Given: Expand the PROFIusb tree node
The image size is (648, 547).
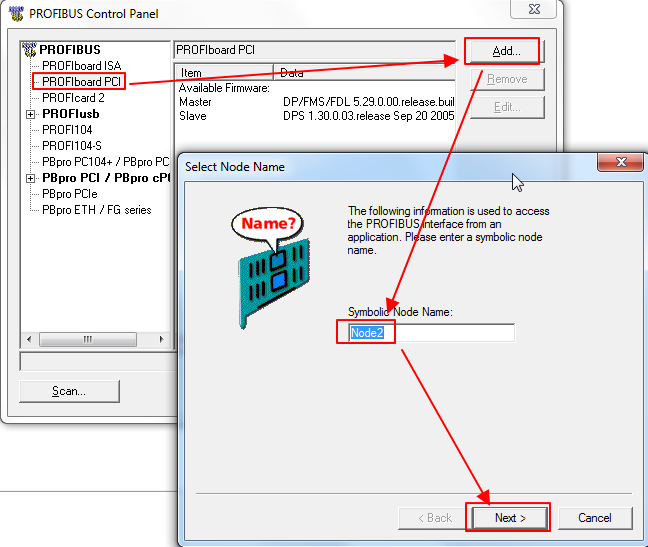Looking at the screenshot, I should tap(30, 114).
